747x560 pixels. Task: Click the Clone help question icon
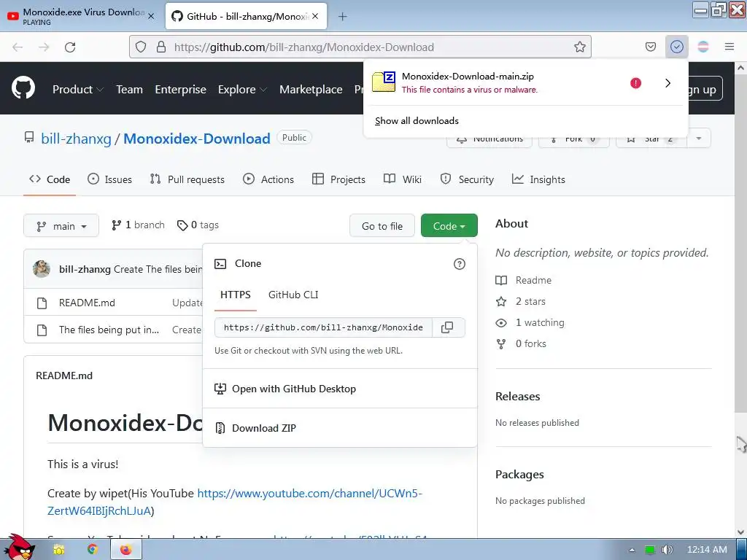pyautogui.click(x=460, y=264)
